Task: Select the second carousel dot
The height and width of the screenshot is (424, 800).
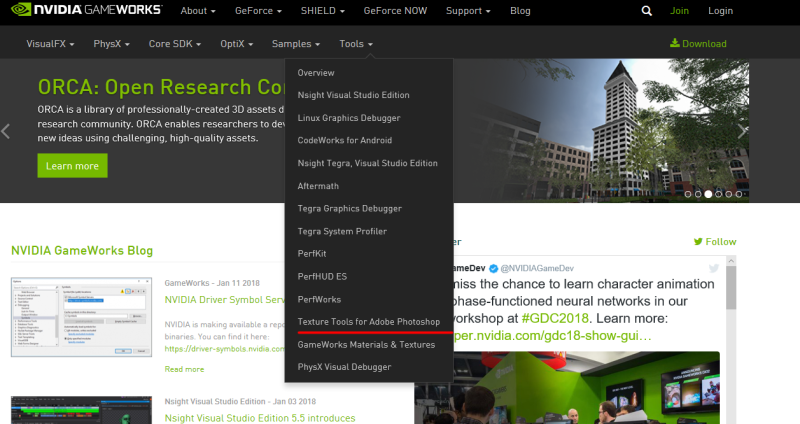Action: click(698, 194)
